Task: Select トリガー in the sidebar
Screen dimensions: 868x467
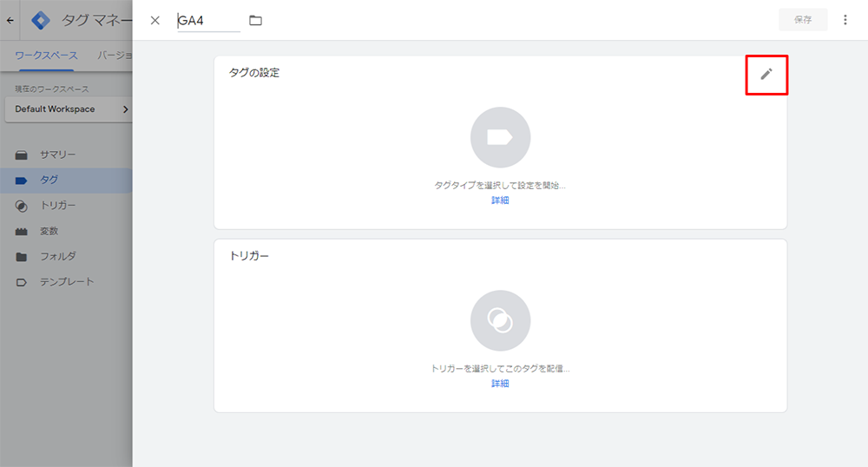Action: click(x=57, y=206)
